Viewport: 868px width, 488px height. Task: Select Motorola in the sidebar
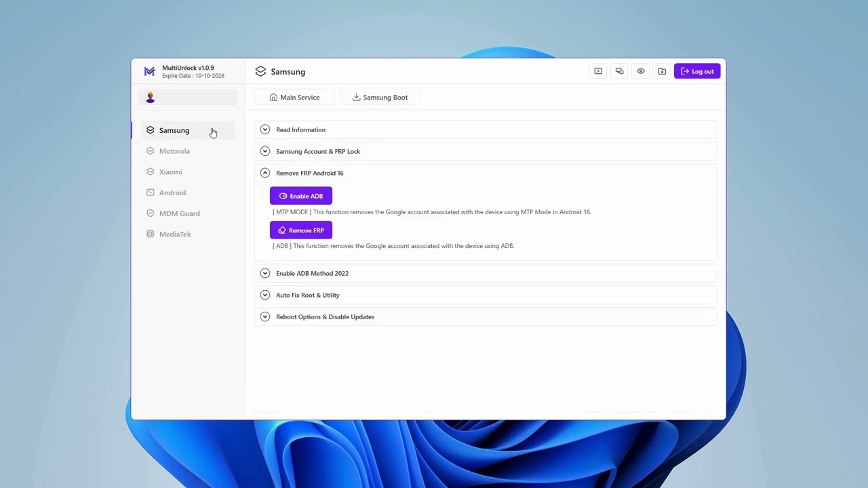point(188,151)
